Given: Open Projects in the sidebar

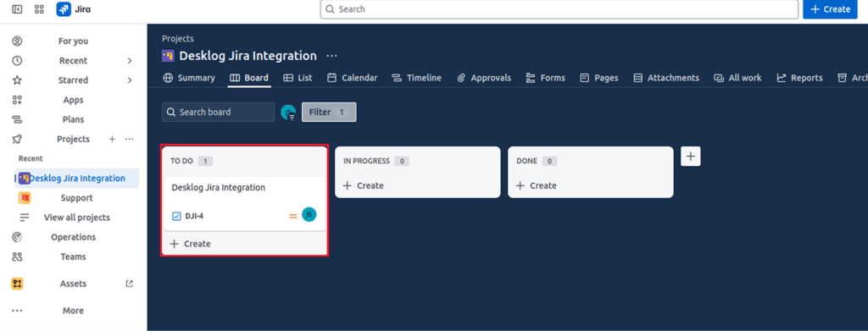Looking at the screenshot, I should coord(73,139).
